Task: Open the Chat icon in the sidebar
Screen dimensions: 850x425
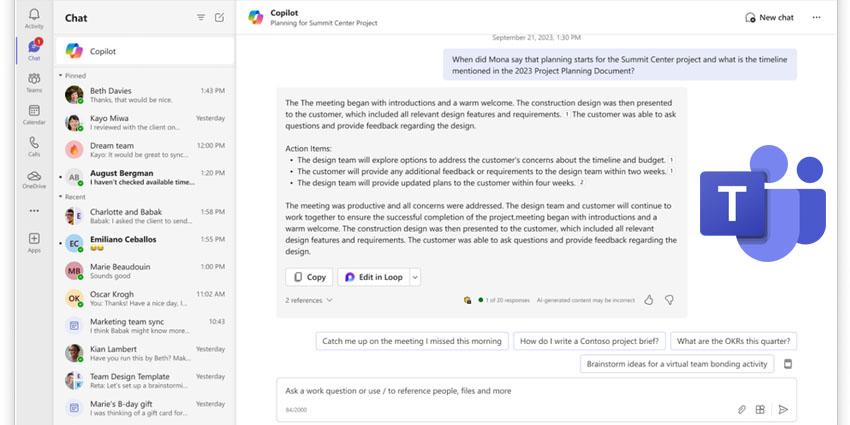Action: pos(34,46)
